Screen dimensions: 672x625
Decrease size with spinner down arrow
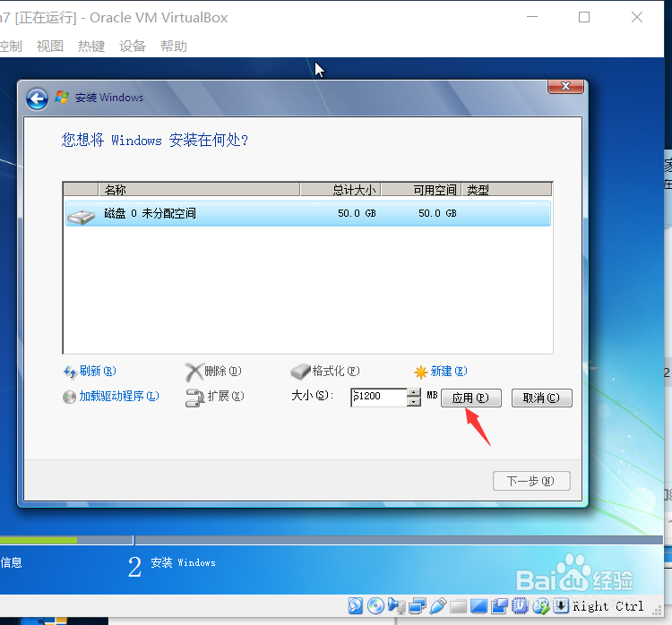point(414,402)
